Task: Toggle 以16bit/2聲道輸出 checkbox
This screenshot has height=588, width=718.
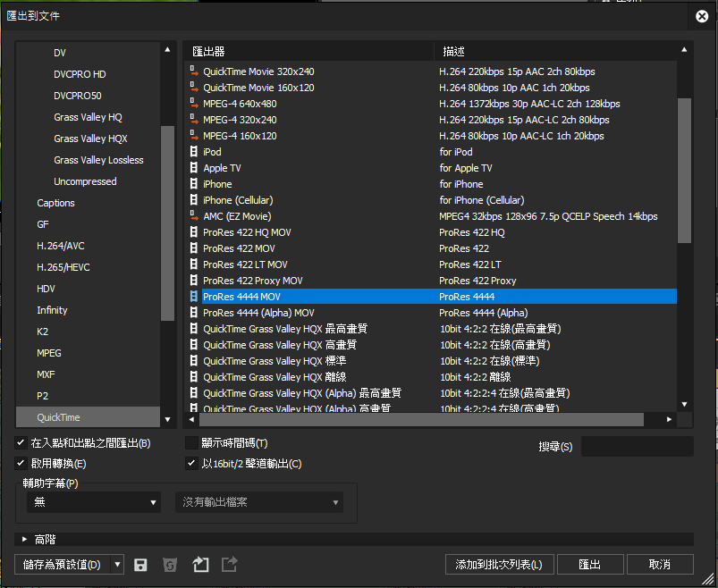Action: 191,464
